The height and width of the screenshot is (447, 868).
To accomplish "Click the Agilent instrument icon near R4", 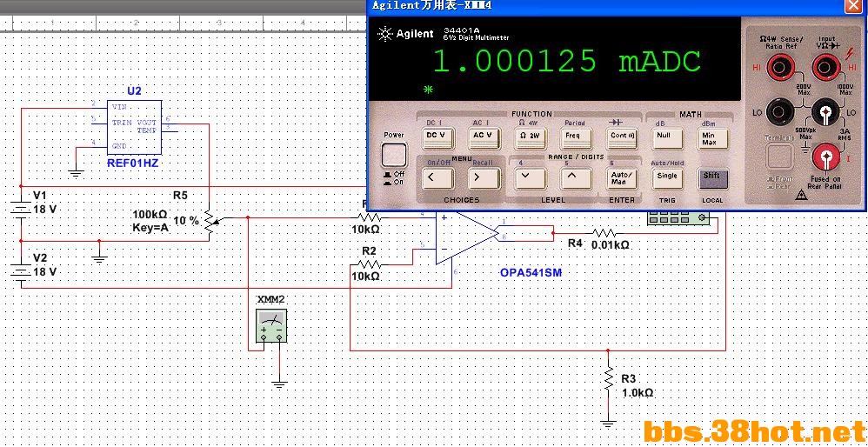I will click(678, 219).
